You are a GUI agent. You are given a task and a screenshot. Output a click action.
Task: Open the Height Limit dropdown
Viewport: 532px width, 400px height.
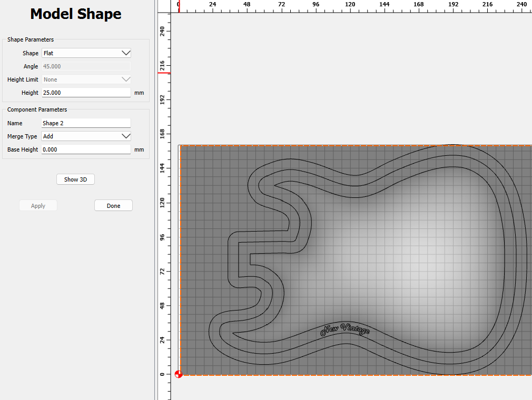point(86,79)
